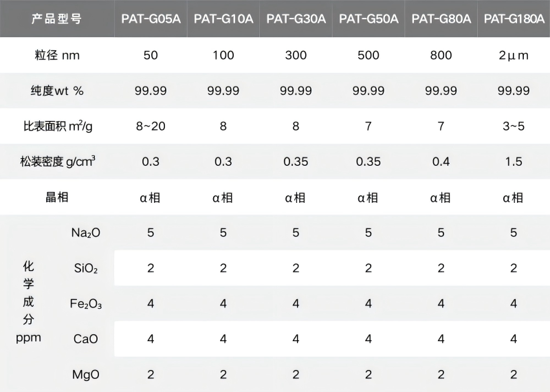Image resolution: width=550 pixels, height=392 pixels.
Task: Select the 8~20 surface area cell
Action: point(151,127)
